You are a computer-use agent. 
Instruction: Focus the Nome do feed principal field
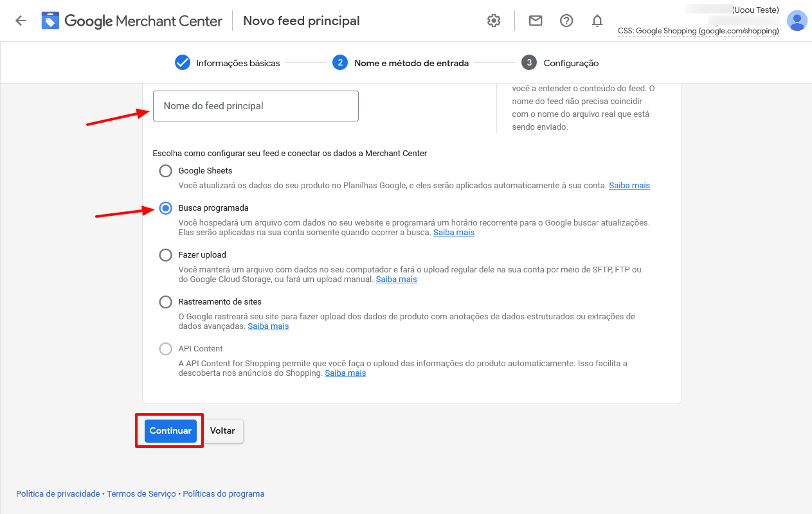(x=256, y=106)
